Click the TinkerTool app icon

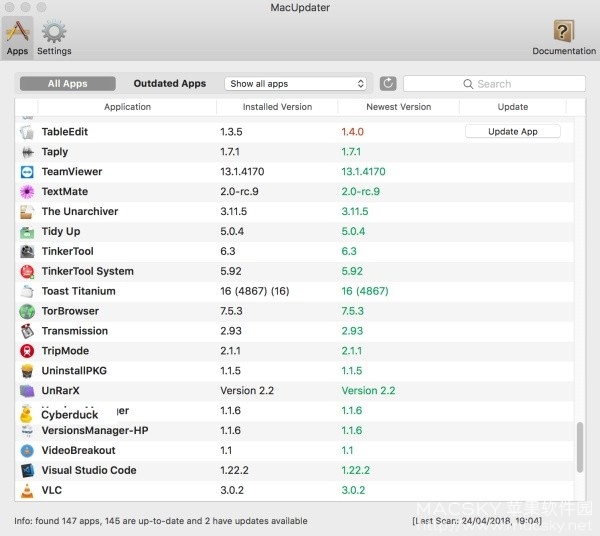pos(27,251)
